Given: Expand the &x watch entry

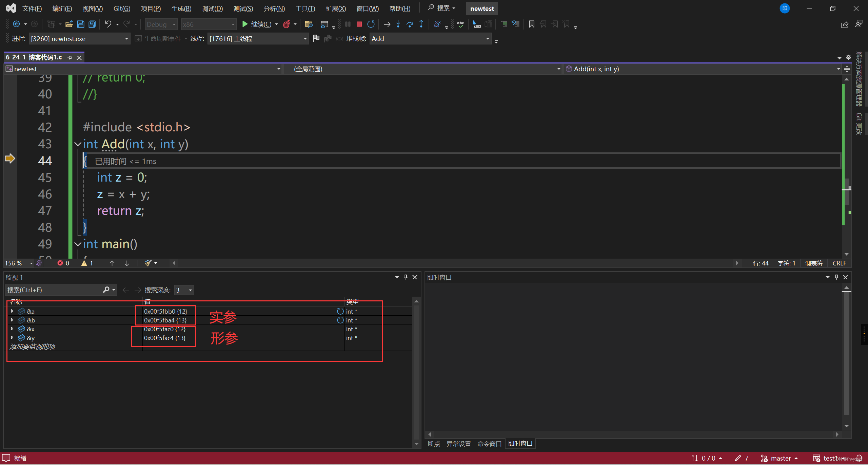Looking at the screenshot, I should point(12,329).
